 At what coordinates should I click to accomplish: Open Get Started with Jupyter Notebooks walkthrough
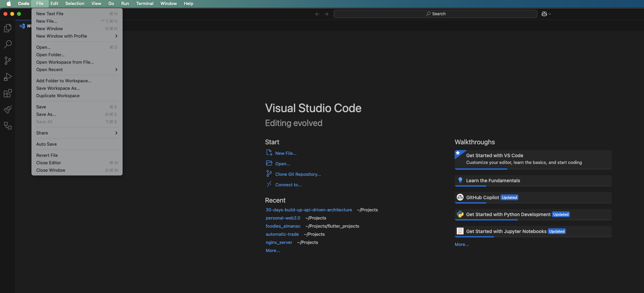(533, 231)
